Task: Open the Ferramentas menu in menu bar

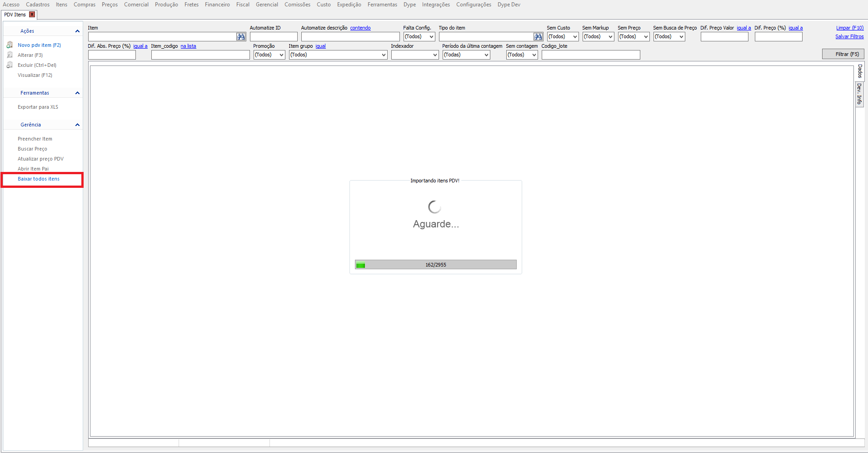Action: pos(382,5)
